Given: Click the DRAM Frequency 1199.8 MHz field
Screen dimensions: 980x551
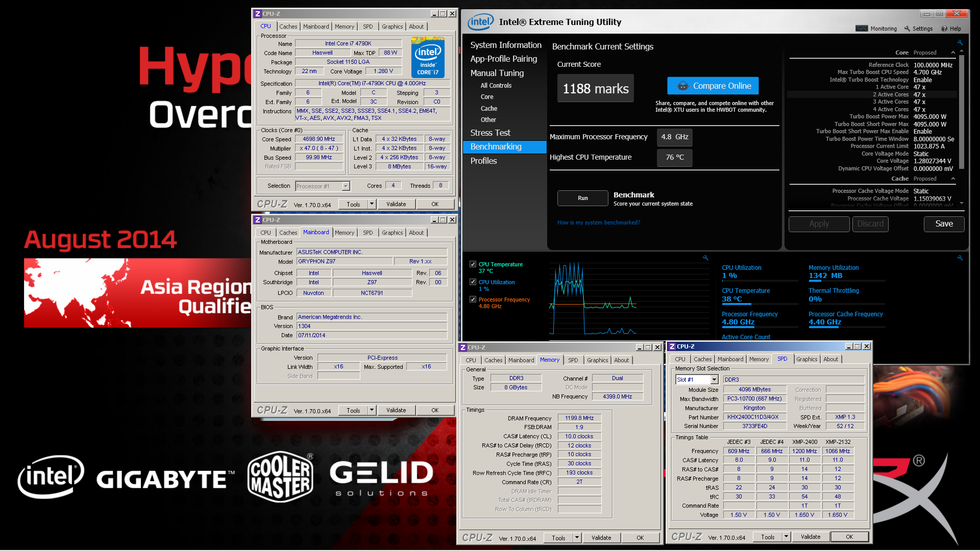Looking at the screenshot, I should 579,418.
